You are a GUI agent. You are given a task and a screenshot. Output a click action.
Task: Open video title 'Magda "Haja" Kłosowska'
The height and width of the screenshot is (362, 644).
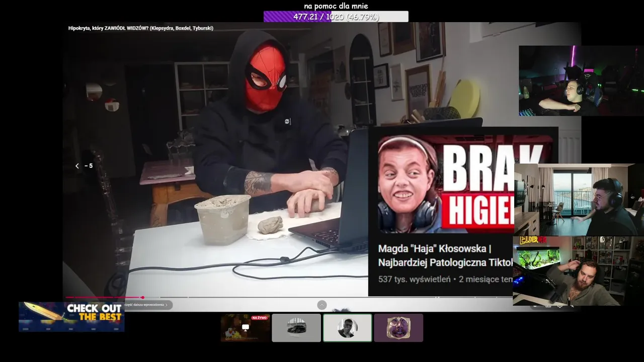coord(446,255)
